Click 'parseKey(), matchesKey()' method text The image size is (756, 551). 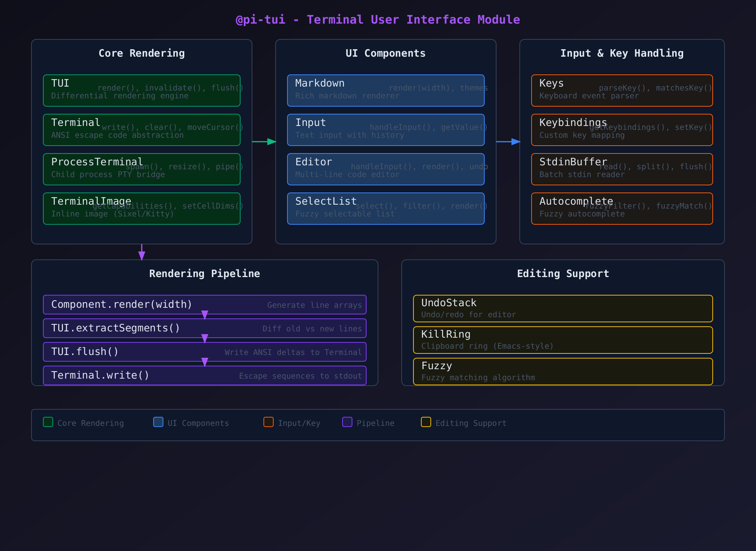coord(656,88)
